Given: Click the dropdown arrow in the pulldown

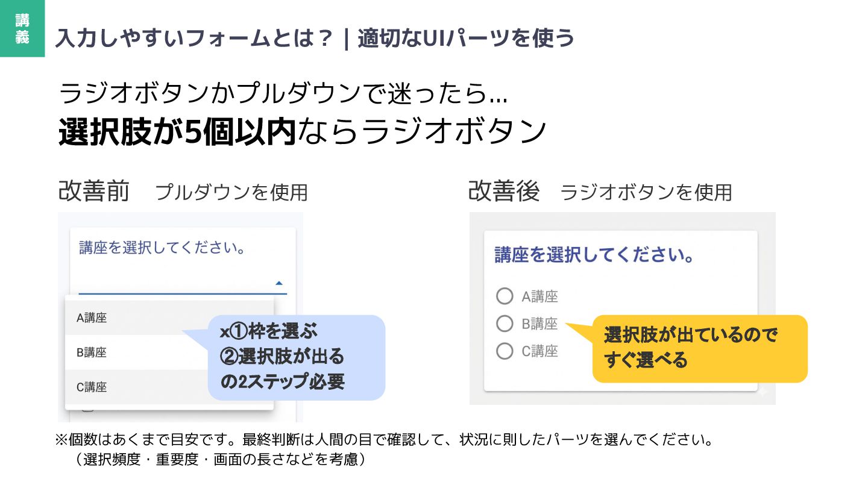Looking at the screenshot, I should (278, 283).
